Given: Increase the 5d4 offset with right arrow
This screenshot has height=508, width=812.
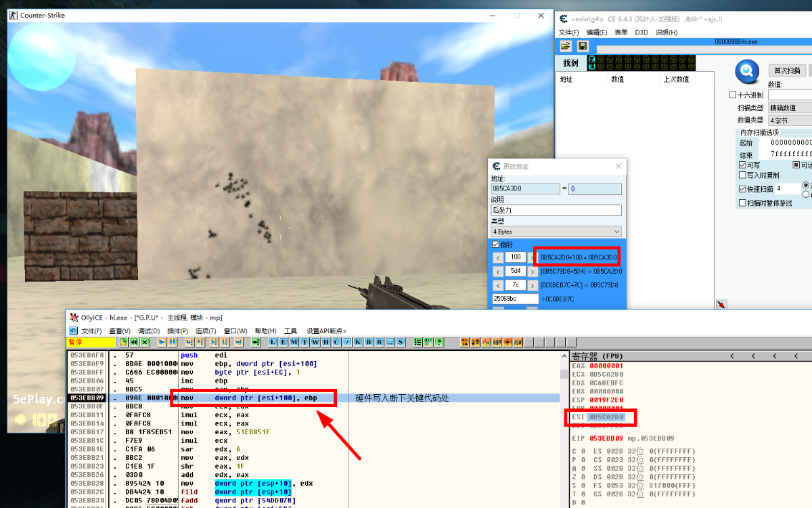Looking at the screenshot, I should coord(531,272).
